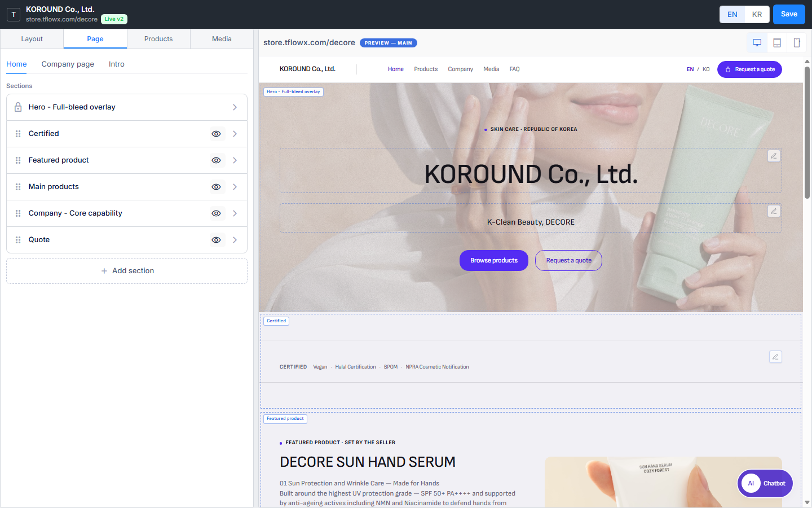Expand Main products section chevron
Screen dimensions: 812x508
coord(235,187)
